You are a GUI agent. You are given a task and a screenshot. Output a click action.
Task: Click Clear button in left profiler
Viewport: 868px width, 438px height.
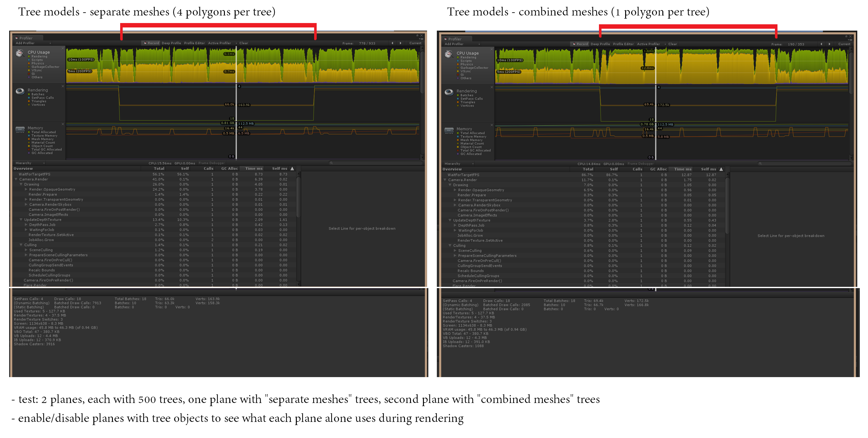coord(243,43)
